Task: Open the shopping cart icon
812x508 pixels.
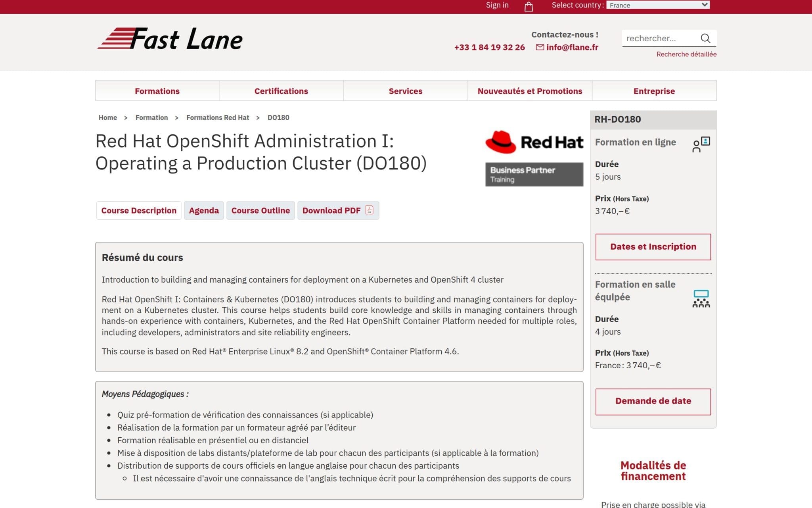Action: tap(528, 6)
